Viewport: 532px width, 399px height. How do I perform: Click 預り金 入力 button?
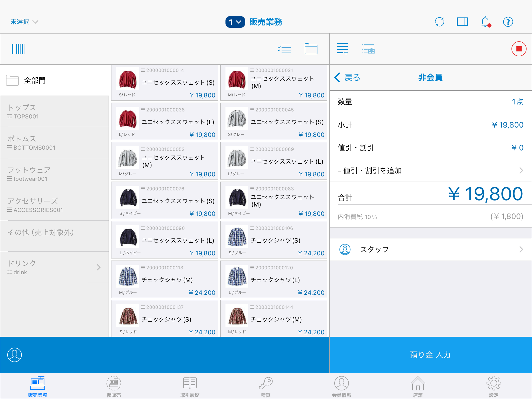[431, 355]
